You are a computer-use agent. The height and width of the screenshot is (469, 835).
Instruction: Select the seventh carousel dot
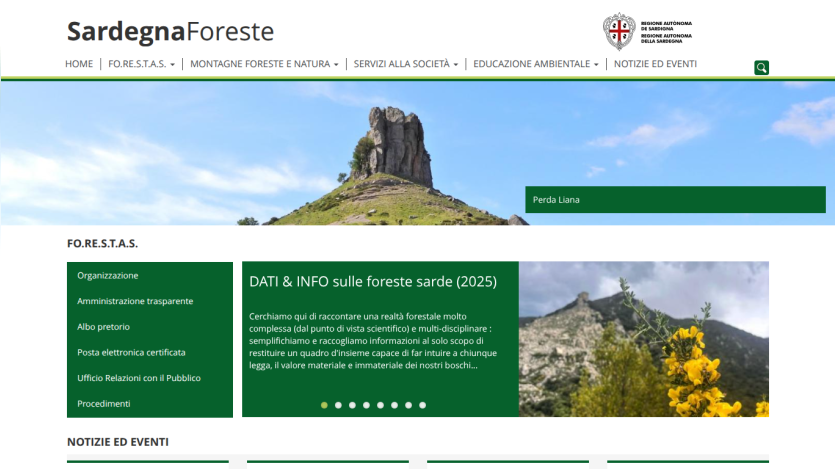pyautogui.click(x=408, y=405)
